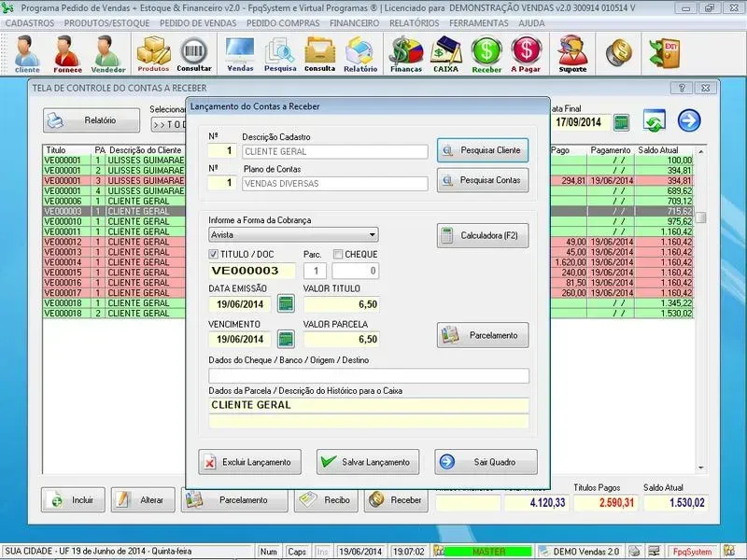Viewport: 747px width, 560px height.
Task: Click the Vendas monitor icon
Action: tap(240, 54)
